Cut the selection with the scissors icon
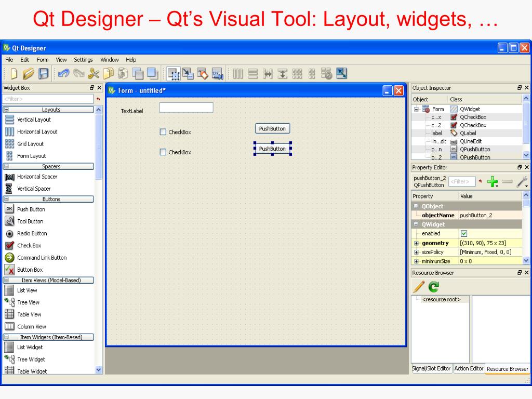 coord(94,74)
